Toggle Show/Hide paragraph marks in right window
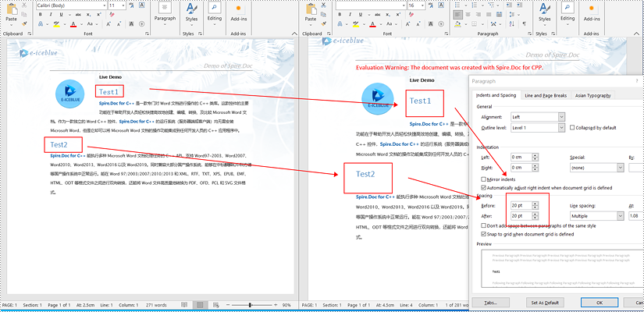The image size is (644, 312). click(x=524, y=24)
